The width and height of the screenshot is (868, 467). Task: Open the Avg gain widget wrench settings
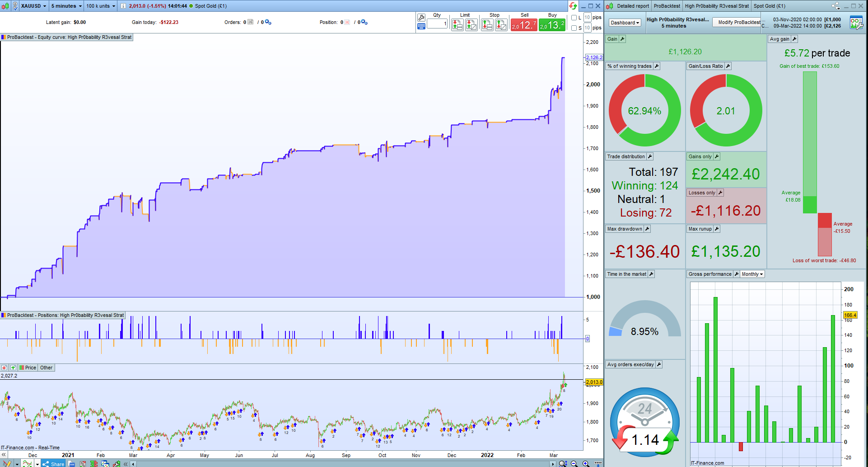tap(794, 39)
